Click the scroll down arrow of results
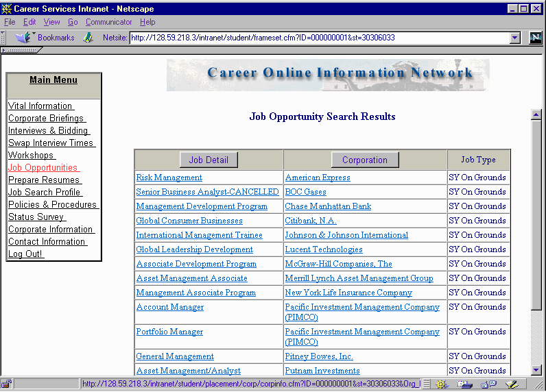Screen dimensions: 546x392 pyautogui.click(x=536, y=371)
